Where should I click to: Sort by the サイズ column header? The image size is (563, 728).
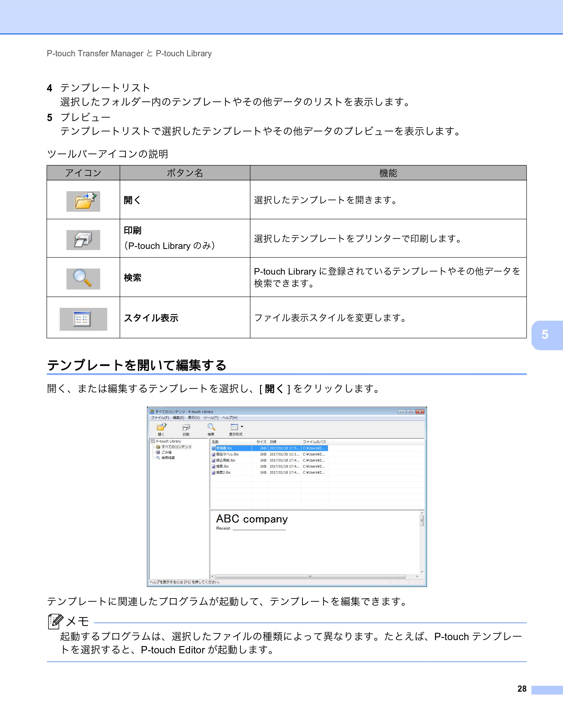pos(260,442)
